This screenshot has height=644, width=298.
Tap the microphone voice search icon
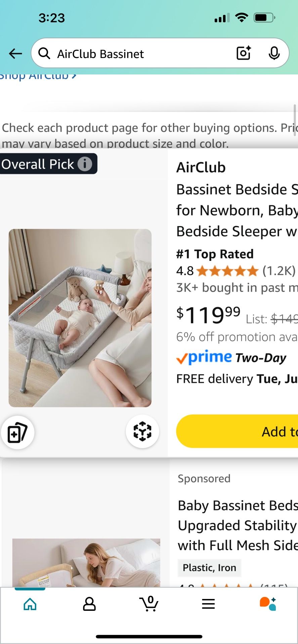(x=274, y=53)
